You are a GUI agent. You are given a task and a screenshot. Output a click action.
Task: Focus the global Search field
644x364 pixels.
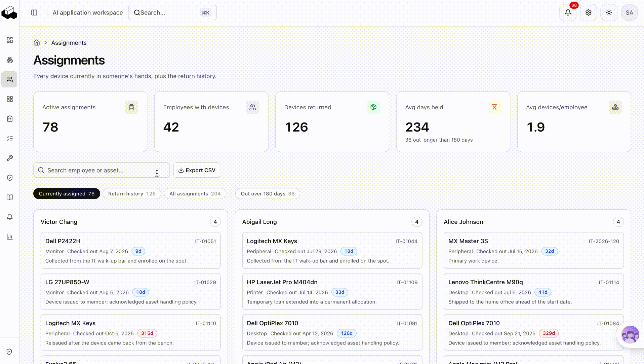(x=172, y=12)
